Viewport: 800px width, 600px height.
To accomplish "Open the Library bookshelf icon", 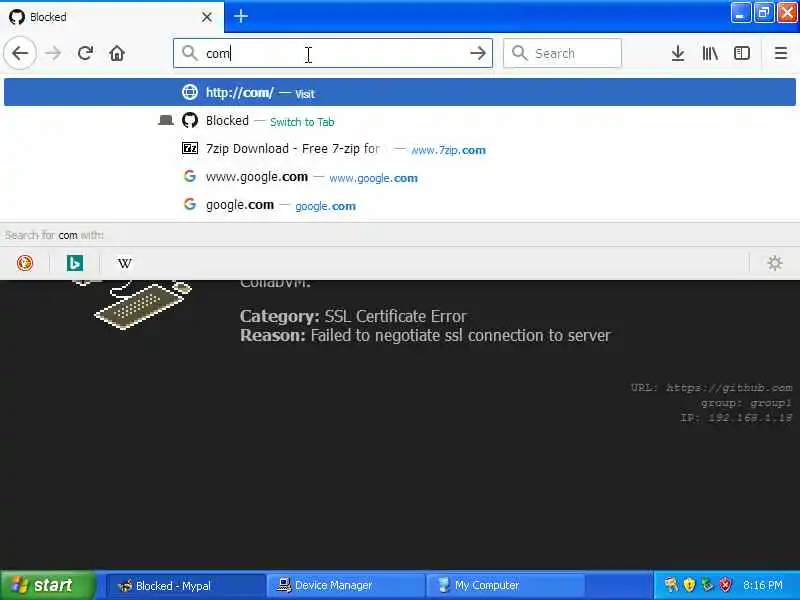I will (710, 53).
